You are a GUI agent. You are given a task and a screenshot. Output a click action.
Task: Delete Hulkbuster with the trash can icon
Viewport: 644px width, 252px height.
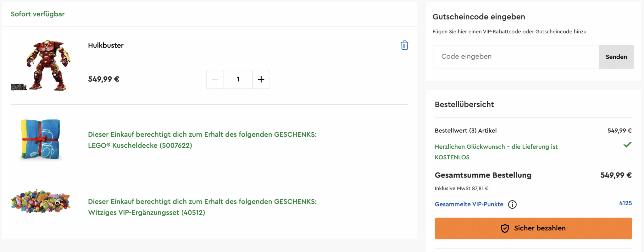pyautogui.click(x=405, y=45)
